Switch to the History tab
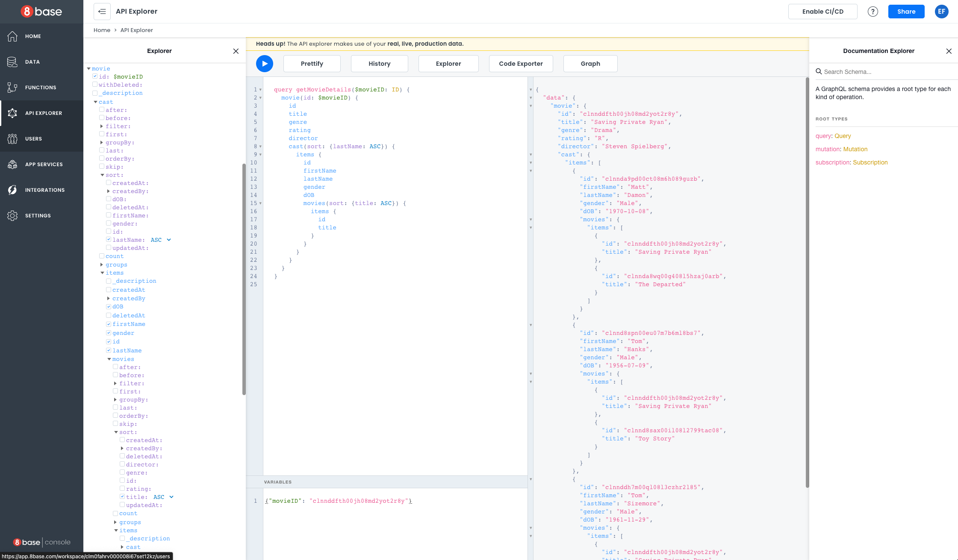The image size is (958, 560). click(x=379, y=63)
